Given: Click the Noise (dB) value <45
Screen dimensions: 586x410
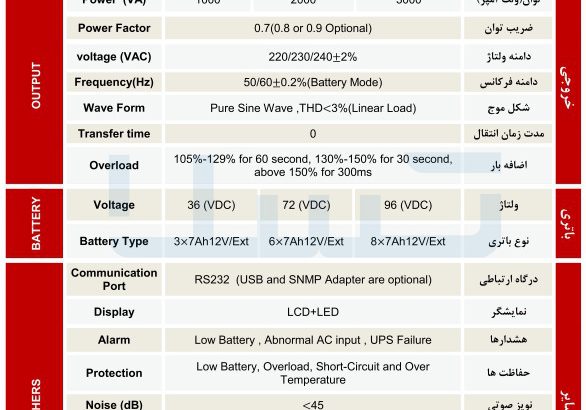Looking at the screenshot, I should point(313,405).
